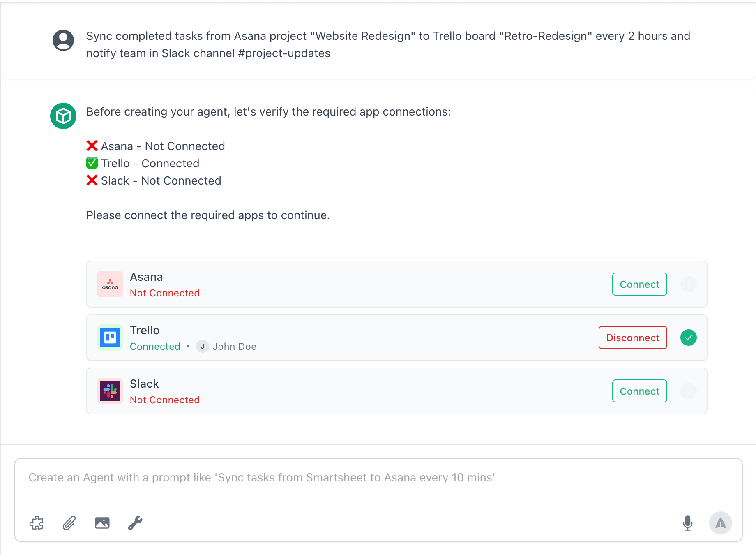Connect the Asana app
756x555 pixels.
pyautogui.click(x=640, y=284)
